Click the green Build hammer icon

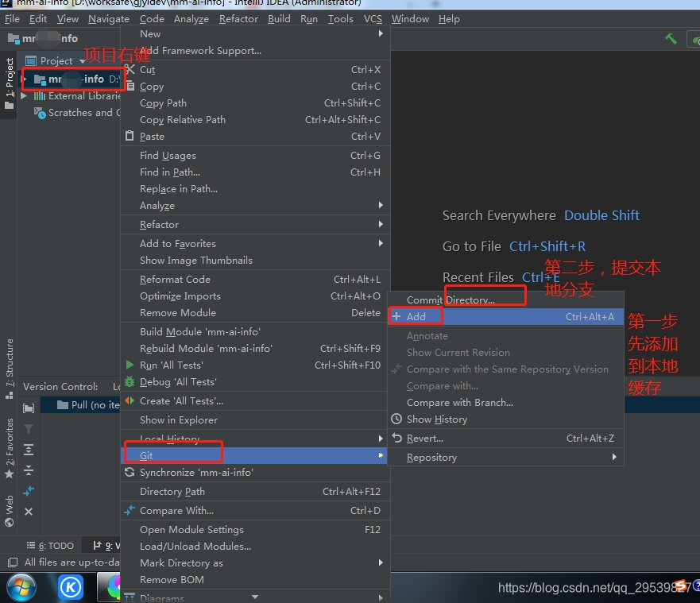tap(671, 39)
